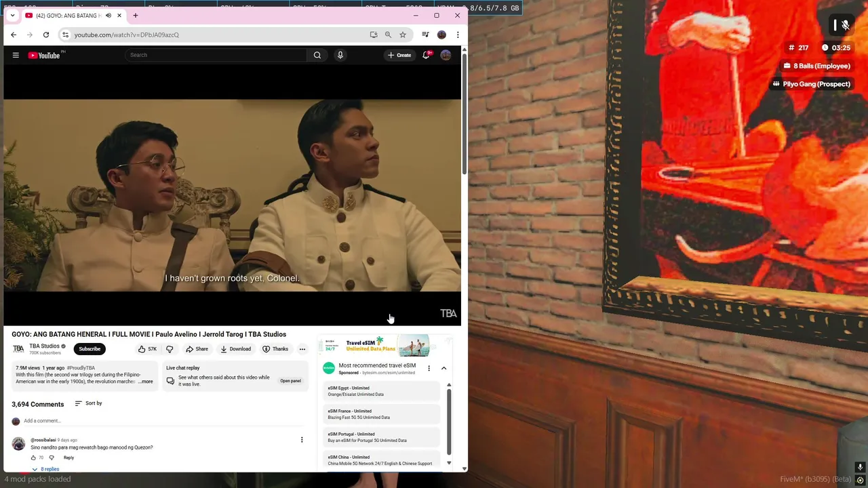The width and height of the screenshot is (868, 488).
Task: Pause the video by clicking the player
Action: click(x=232, y=195)
